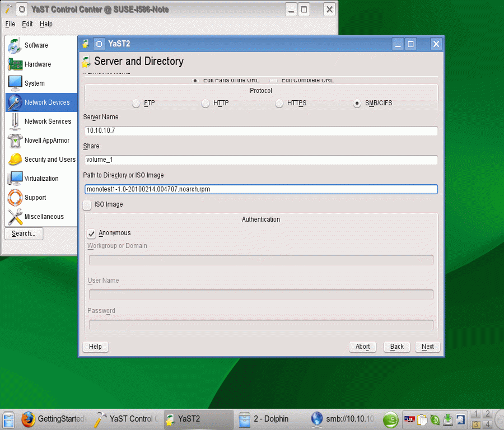Screen dimensions: 504x430
Task: Select the Edit Complete URL option
Action: coord(273,80)
